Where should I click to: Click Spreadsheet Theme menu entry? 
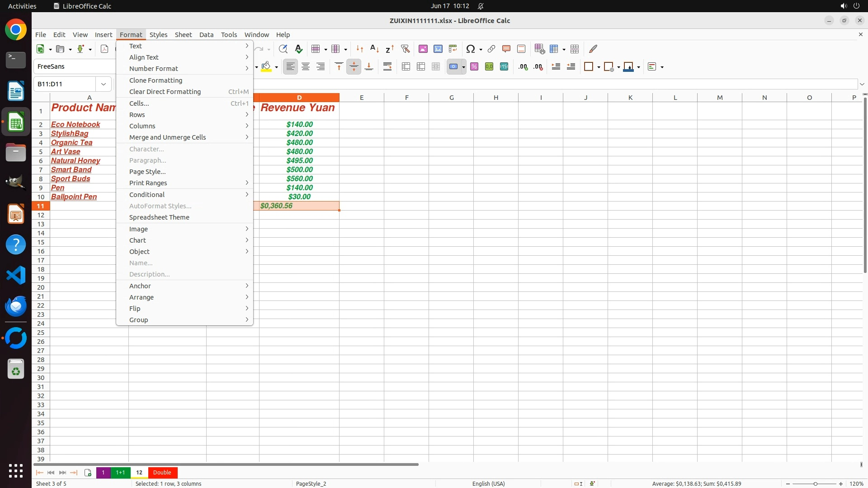159,217
